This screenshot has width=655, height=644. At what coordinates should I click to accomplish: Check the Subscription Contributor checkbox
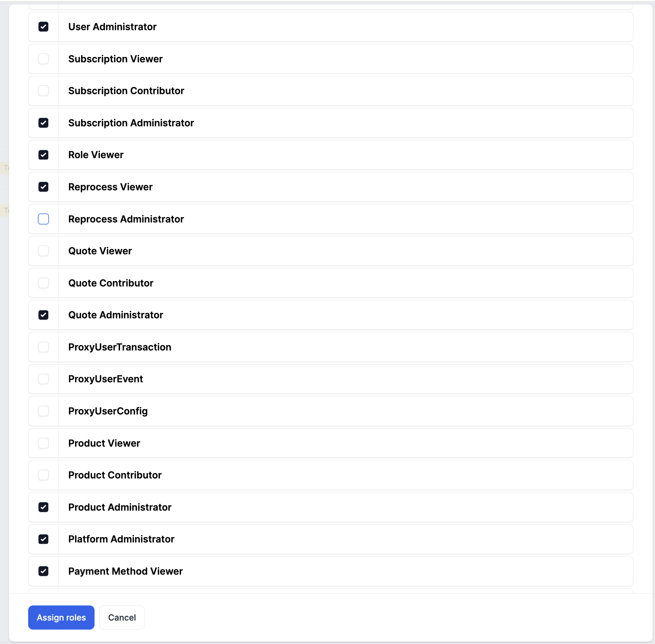[43, 91]
